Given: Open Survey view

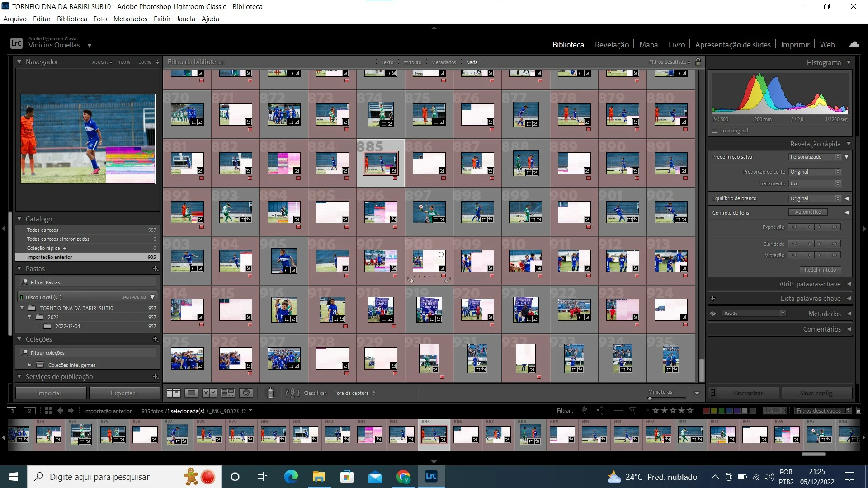Looking at the screenshot, I should point(227,393).
